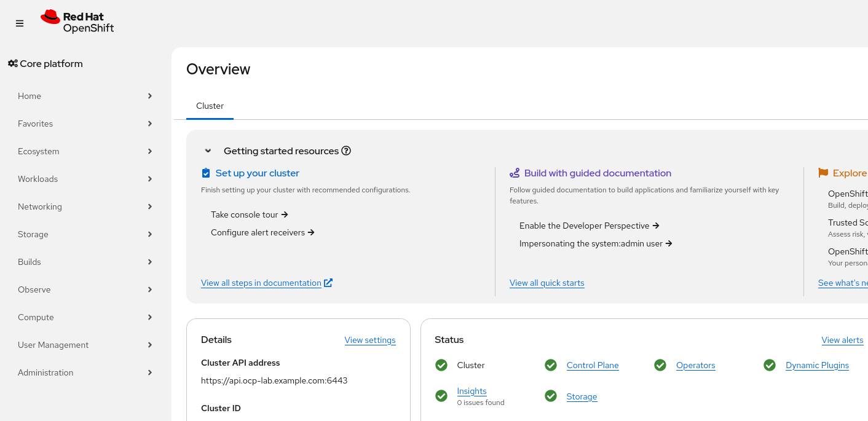Click the green check icon beside Cluster status

point(441,365)
